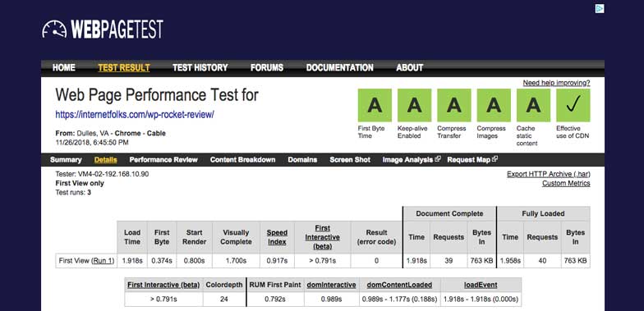Click the Colordepth value 24

pos(223,299)
